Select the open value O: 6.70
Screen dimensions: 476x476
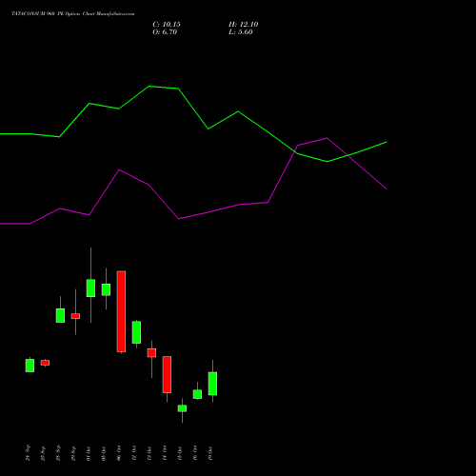pyautogui.click(x=165, y=32)
